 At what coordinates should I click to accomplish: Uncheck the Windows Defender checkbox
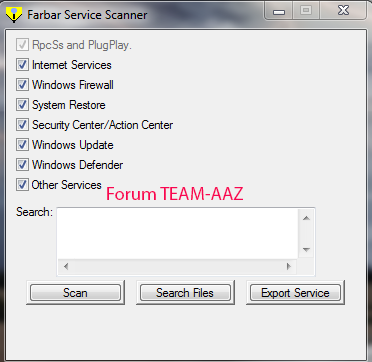pyautogui.click(x=22, y=165)
